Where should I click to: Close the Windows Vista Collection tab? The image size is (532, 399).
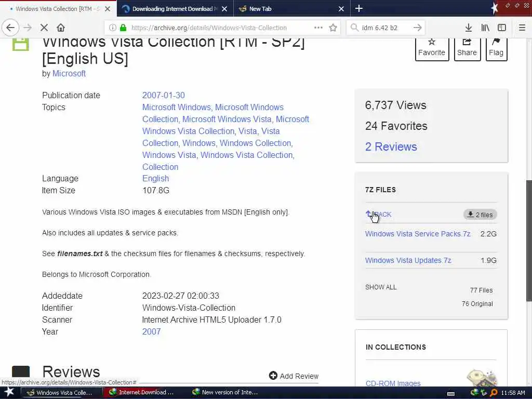click(108, 9)
